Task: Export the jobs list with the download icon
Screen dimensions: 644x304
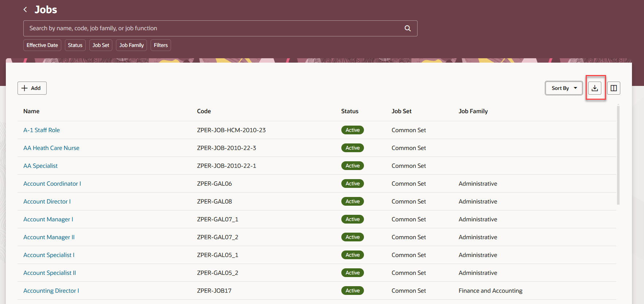Action: (595, 88)
